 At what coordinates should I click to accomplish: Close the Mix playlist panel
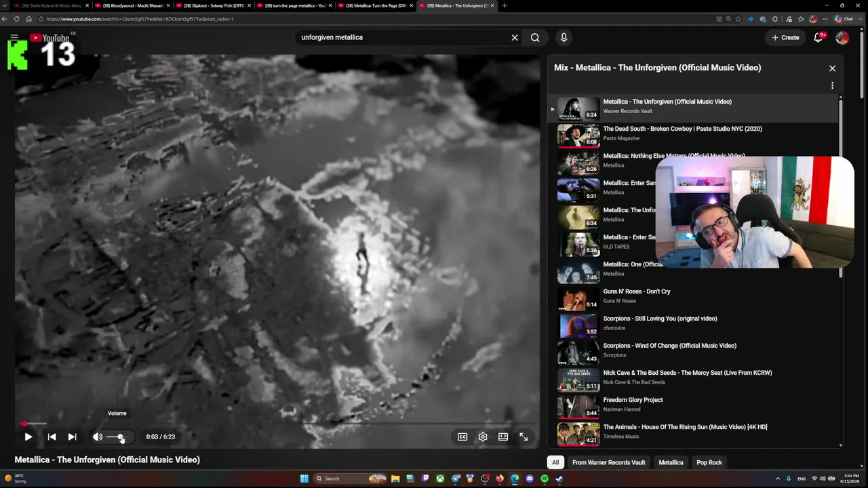[833, 68]
